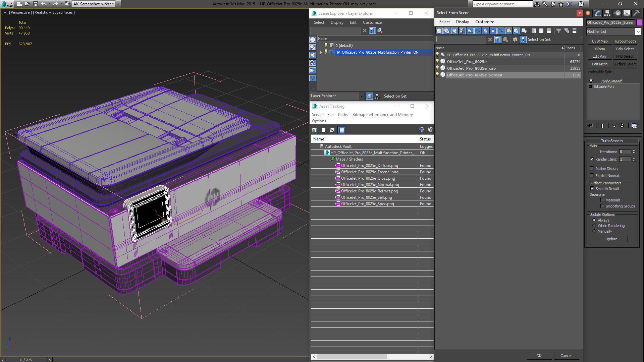This screenshot has width=644, height=362.
Task: Open Display menu in Scene Explorer
Action: click(x=337, y=22)
